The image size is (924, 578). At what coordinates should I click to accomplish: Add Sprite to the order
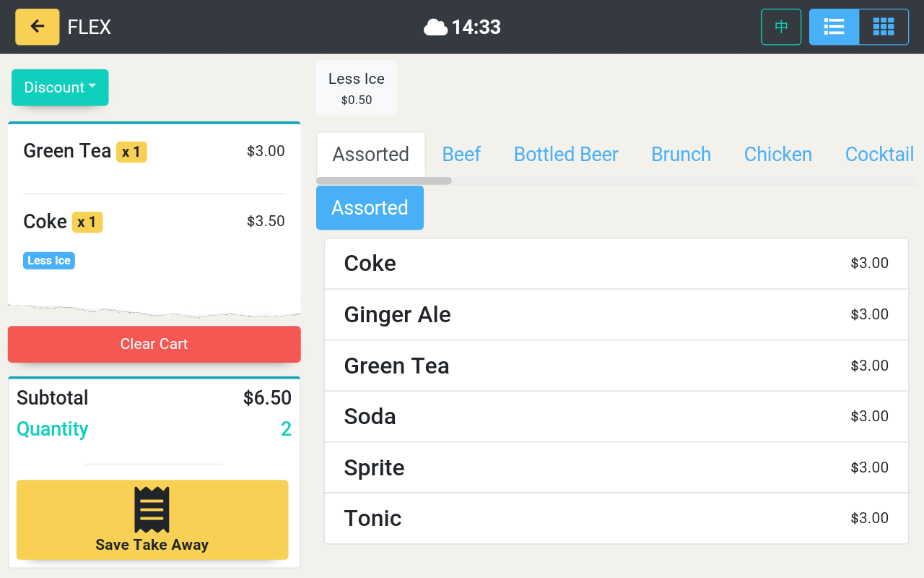point(616,467)
